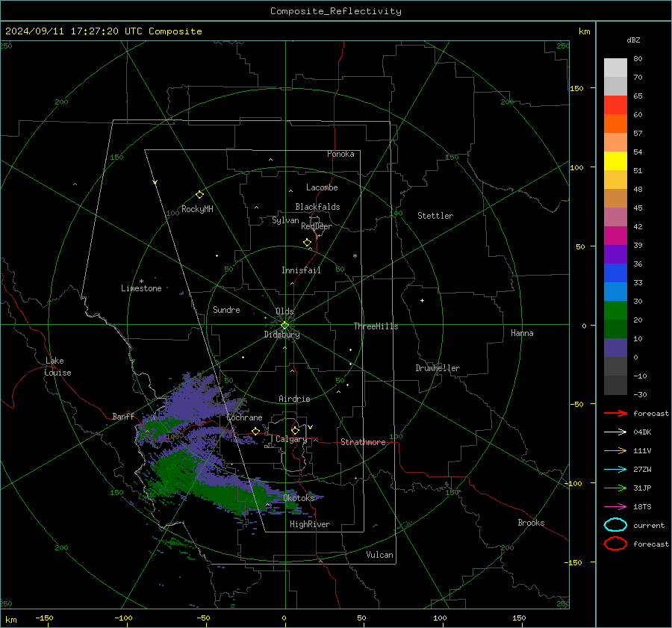Click the Airdrie label
The width and height of the screenshot is (672, 628).
tap(294, 399)
